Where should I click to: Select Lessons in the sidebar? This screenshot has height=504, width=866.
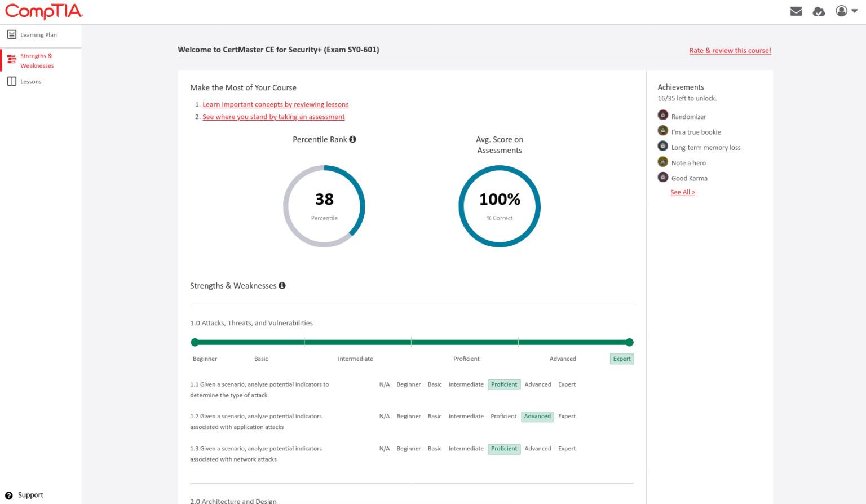click(31, 82)
